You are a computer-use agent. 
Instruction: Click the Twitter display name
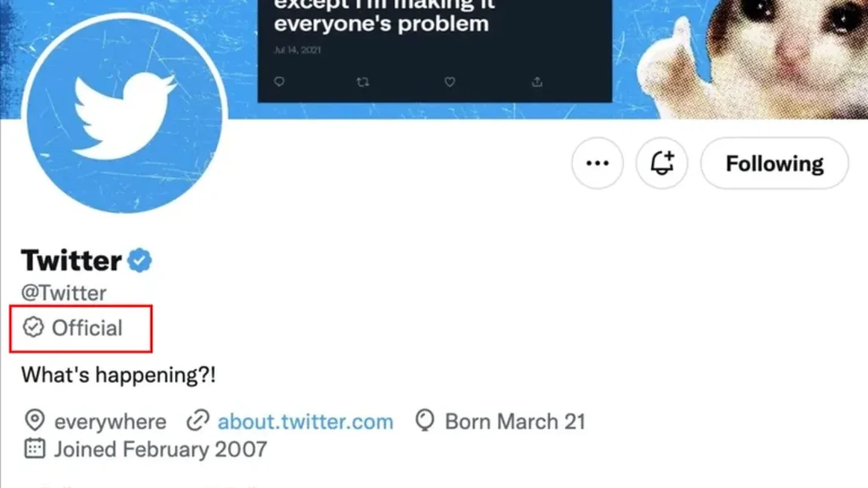click(x=71, y=261)
